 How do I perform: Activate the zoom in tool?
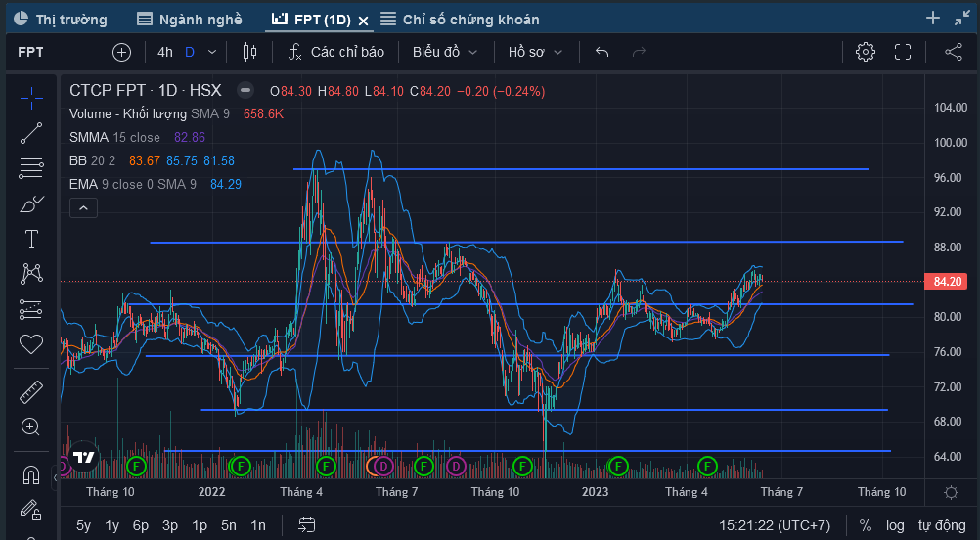pyautogui.click(x=31, y=427)
